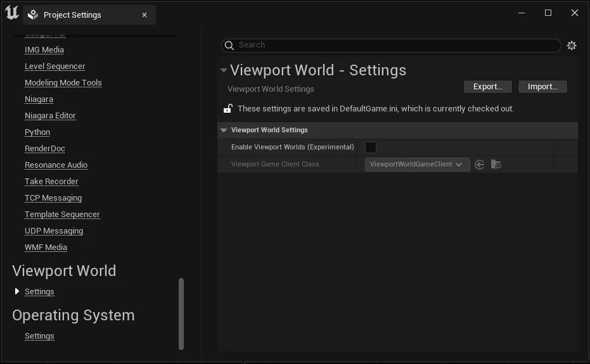The height and width of the screenshot is (364, 590).
Task: Enable Viewport Worlds (Experimental) checkbox
Action: click(x=371, y=147)
